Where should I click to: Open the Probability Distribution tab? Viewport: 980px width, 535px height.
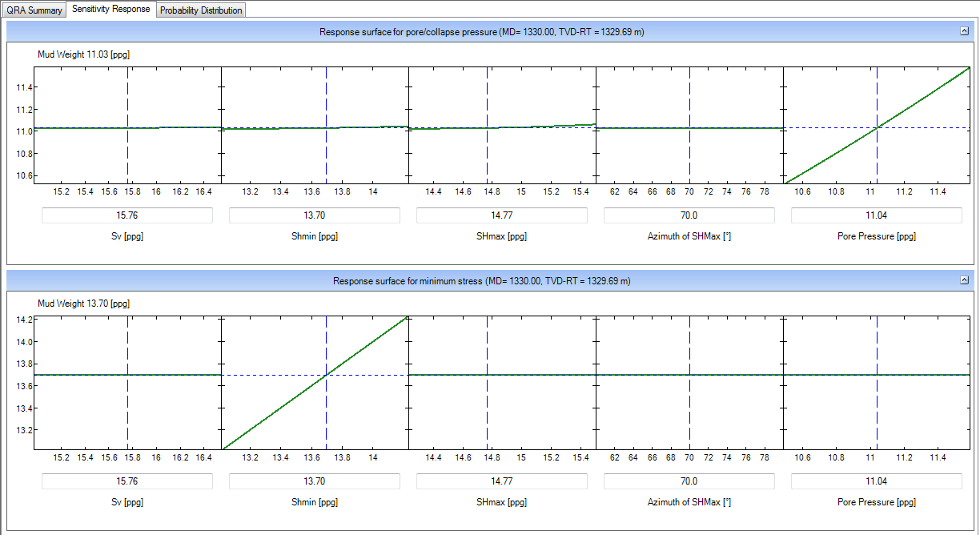[x=201, y=10]
